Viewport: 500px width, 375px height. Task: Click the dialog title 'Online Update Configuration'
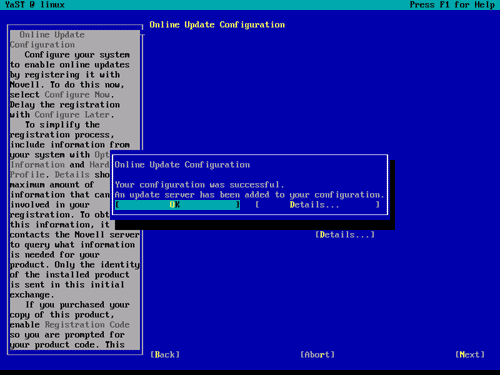(x=182, y=165)
